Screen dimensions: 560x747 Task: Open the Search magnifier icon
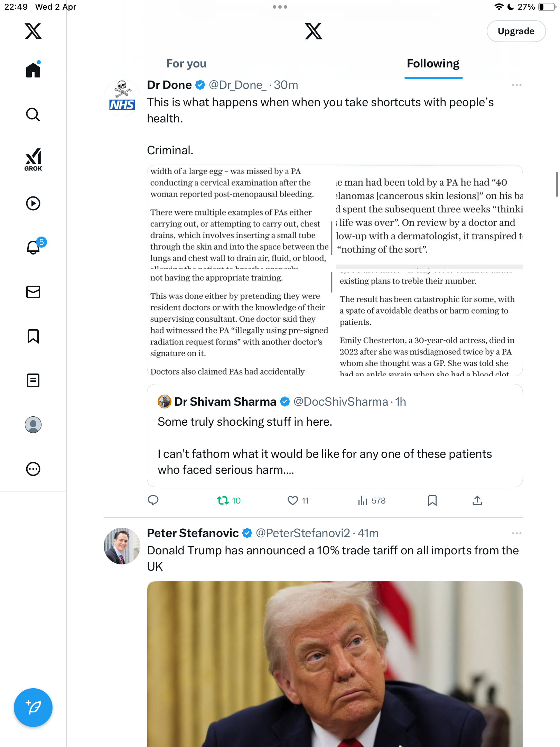[x=33, y=114]
